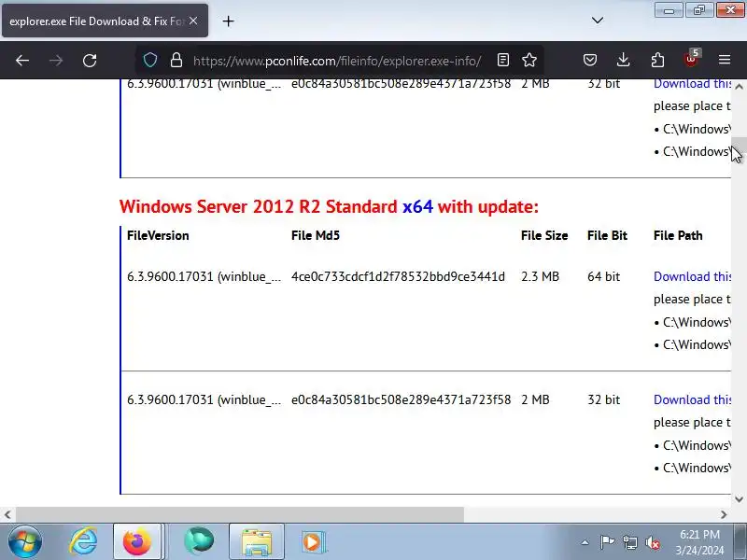
Task: Open the green swirl app in taskbar
Action: click(x=199, y=542)
